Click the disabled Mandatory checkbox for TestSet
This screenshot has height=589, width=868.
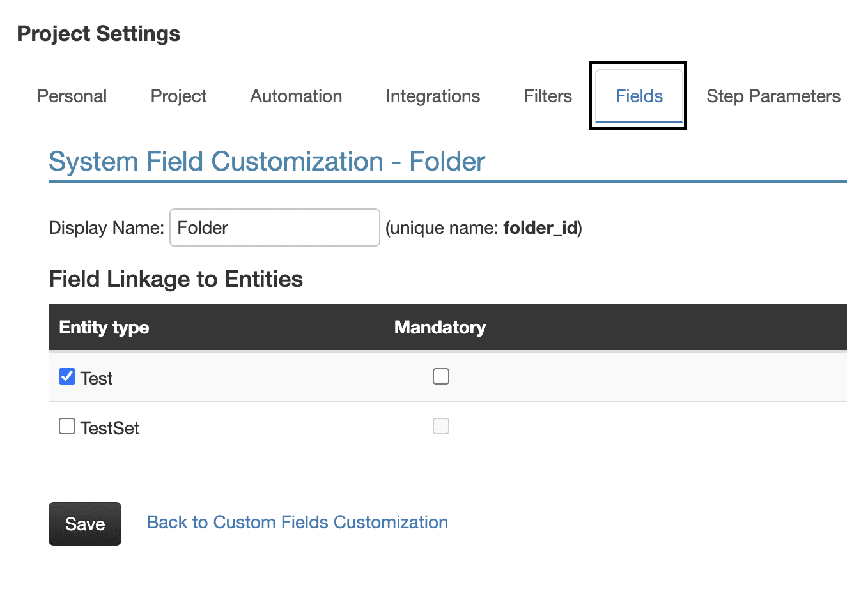tap(441, 426)
